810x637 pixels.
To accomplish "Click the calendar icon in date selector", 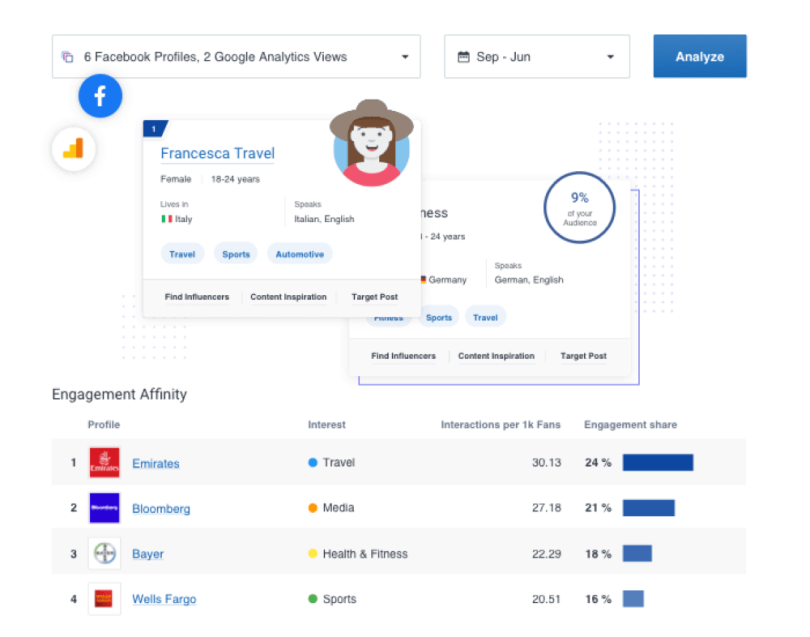I will [463, 57].
